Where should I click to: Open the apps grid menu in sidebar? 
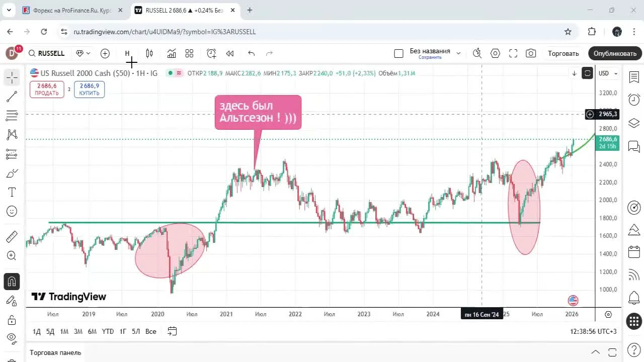[x=634, y=322]
